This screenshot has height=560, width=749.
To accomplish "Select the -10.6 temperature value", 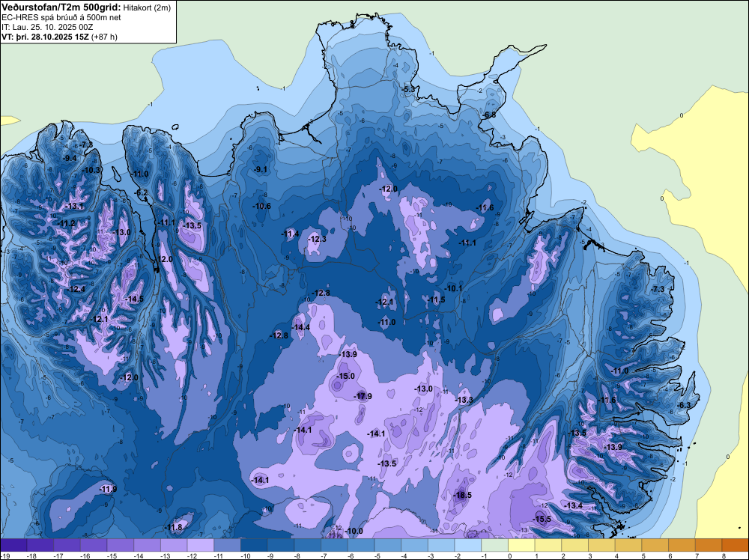I will (x=261, y=206).
